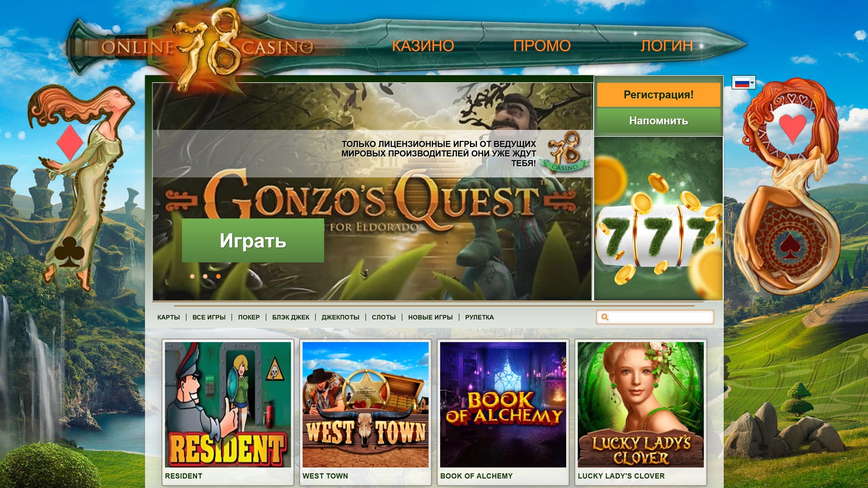Select the first carousel slide dot

point(192,276)
